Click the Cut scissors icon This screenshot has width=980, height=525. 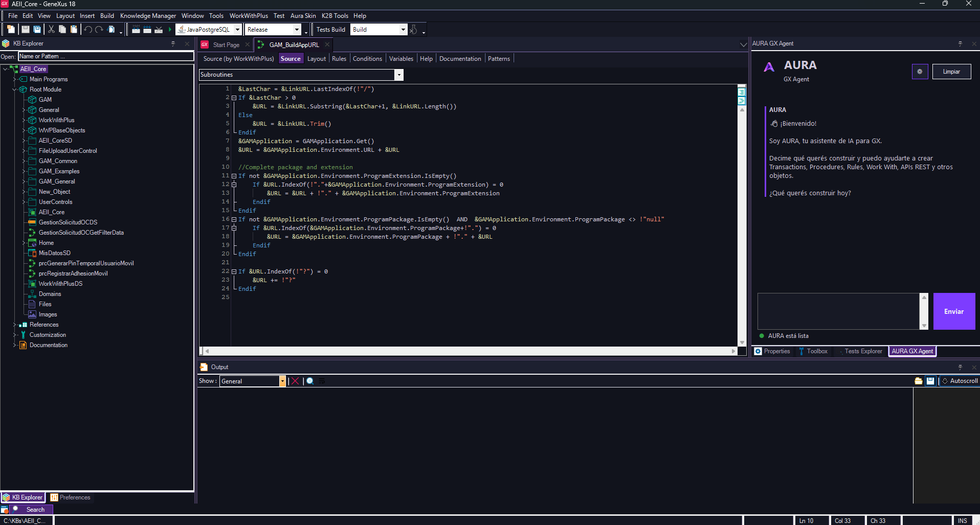pos(51,30)
